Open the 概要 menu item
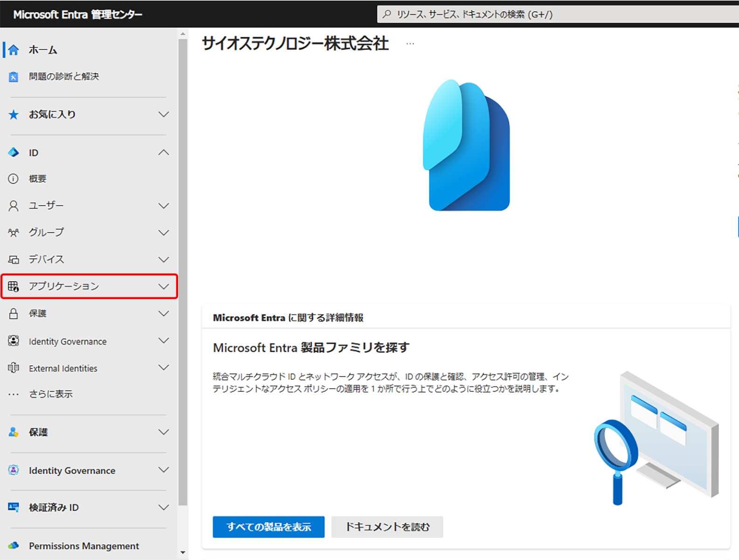739x560 pixels. click(x=38, y=178)
